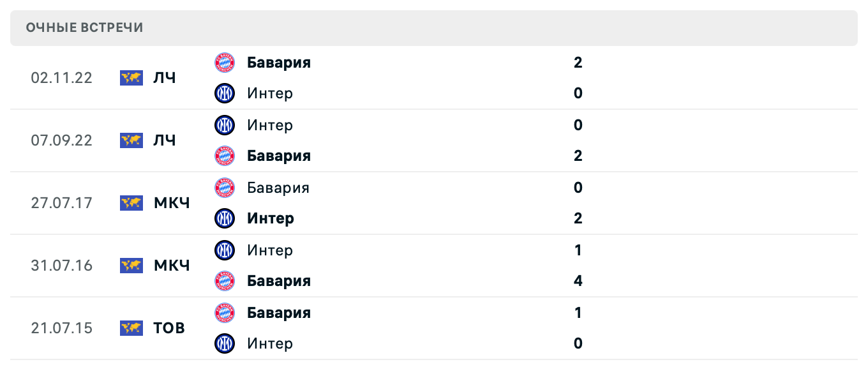The height and width of the screenshot is (369, 868).
Task: Open the ОЧНЫЕ ВСТРЕЧИ section header
Action: (x=84, y=27)
